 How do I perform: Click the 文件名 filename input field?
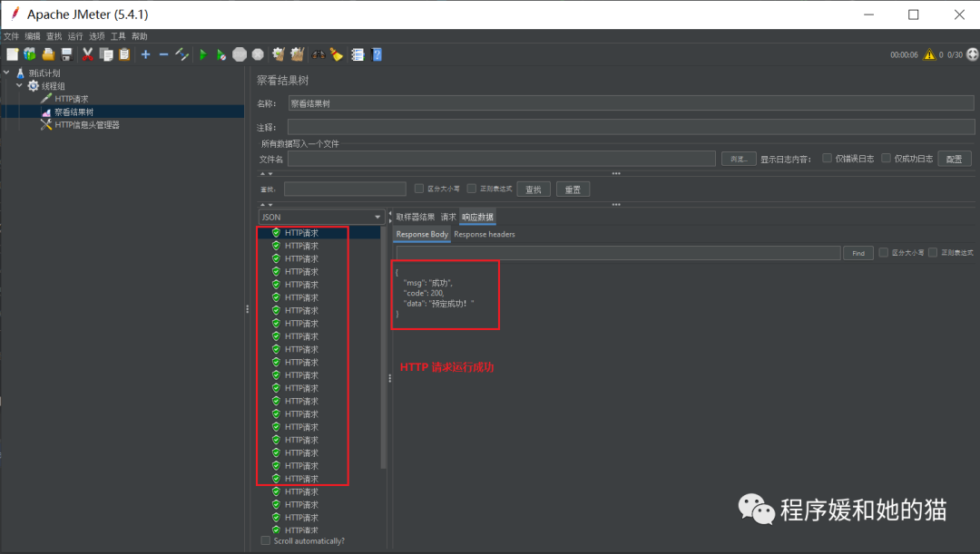click(501, 159)
